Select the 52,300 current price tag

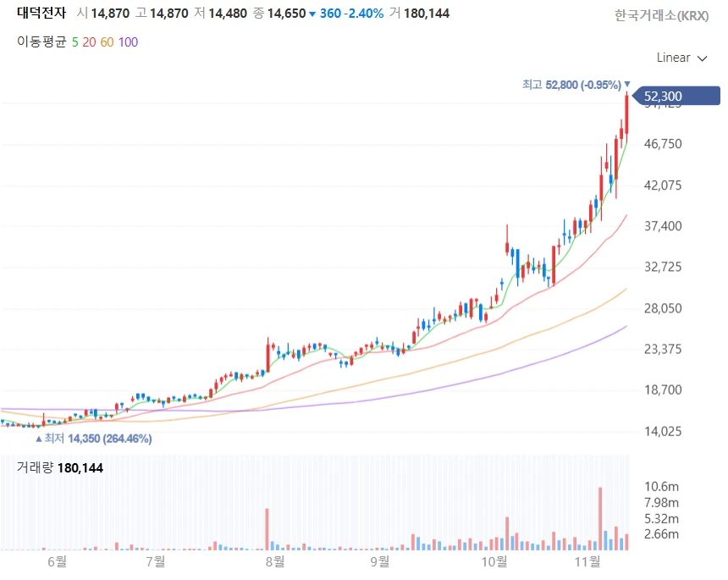tap(662, 97)
